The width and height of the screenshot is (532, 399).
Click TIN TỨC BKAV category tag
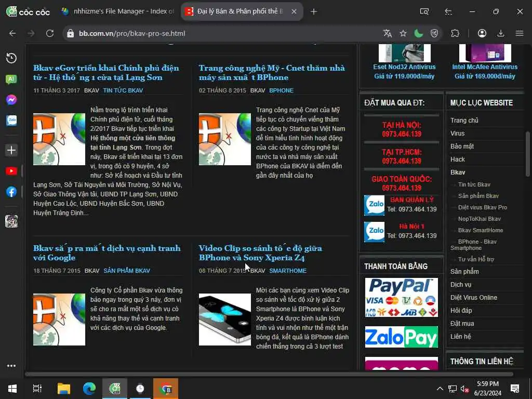click(123, 90)
